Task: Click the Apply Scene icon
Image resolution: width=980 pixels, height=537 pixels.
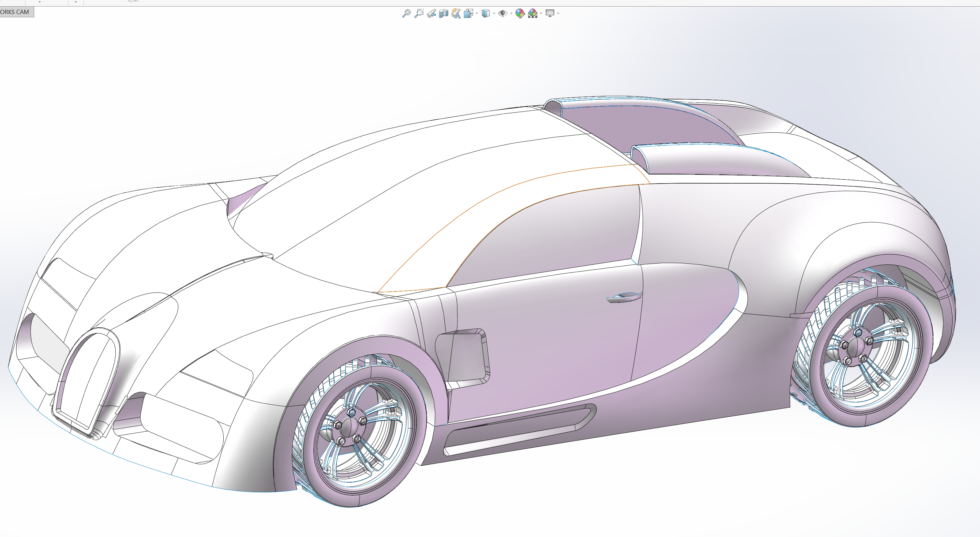Action: (533, 13)
